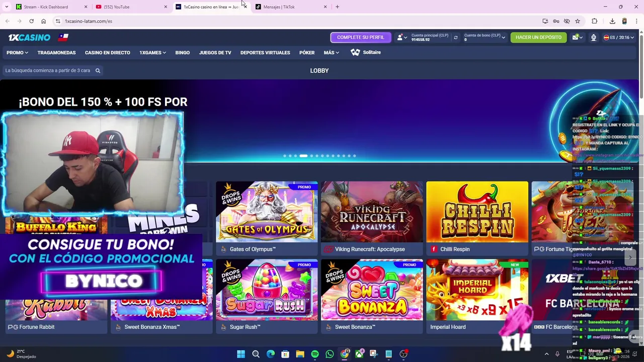Bookmark this page with the star icon
644x362 pixels.
[578, 21]
